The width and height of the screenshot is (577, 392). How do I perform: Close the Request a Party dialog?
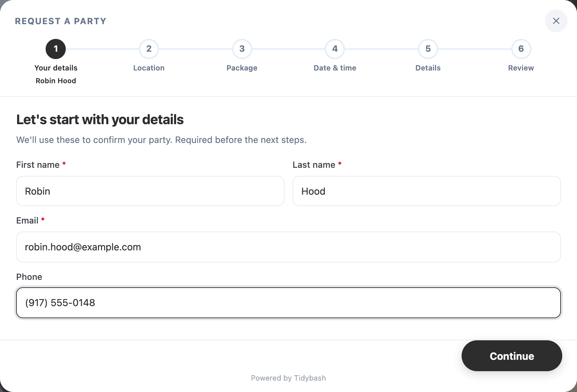pyautogui.click(x=556, y=21)
